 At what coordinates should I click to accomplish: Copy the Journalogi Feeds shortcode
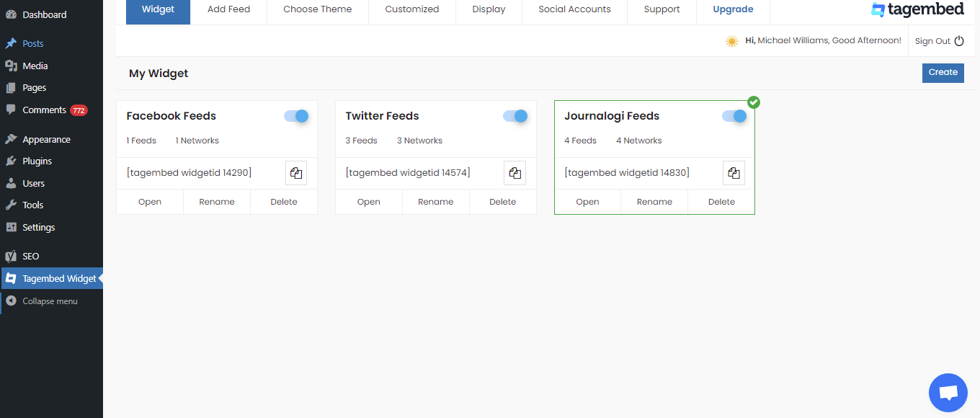734,173
